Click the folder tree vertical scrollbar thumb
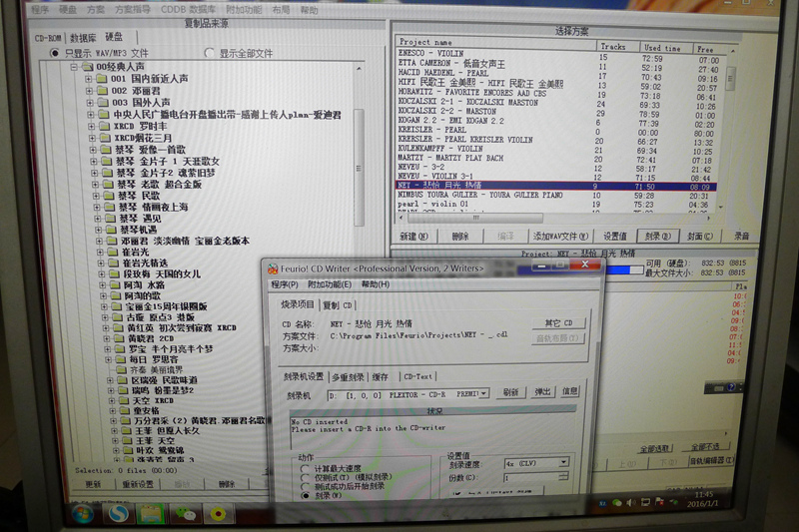 click(359, 168)
